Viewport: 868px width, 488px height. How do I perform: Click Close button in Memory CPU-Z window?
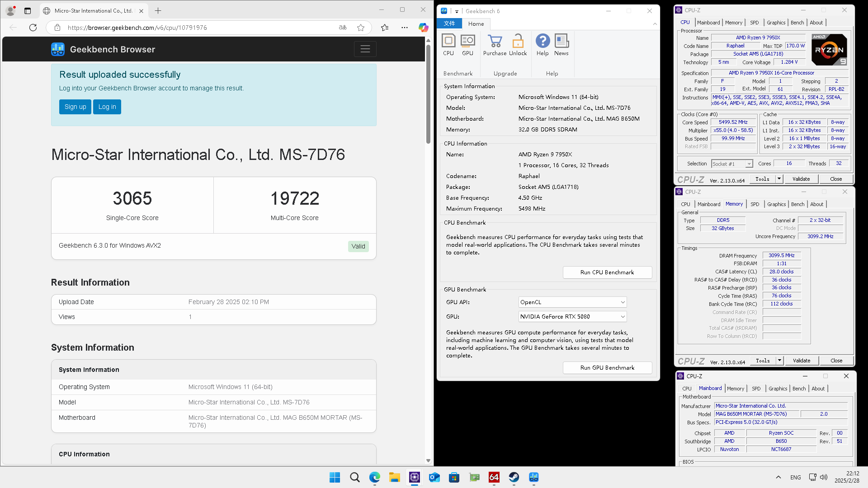(836, 361)
